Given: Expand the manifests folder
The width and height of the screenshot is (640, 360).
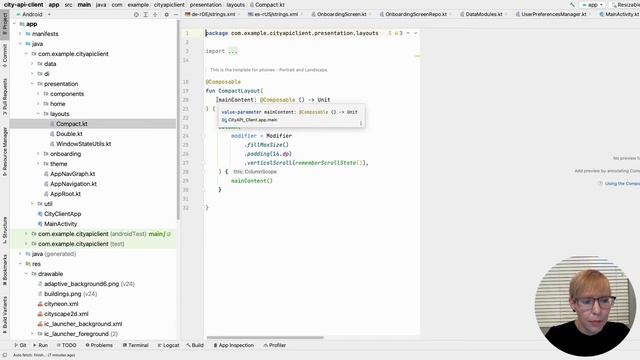Looking at the screenshot, I should (x=20, y=34).
